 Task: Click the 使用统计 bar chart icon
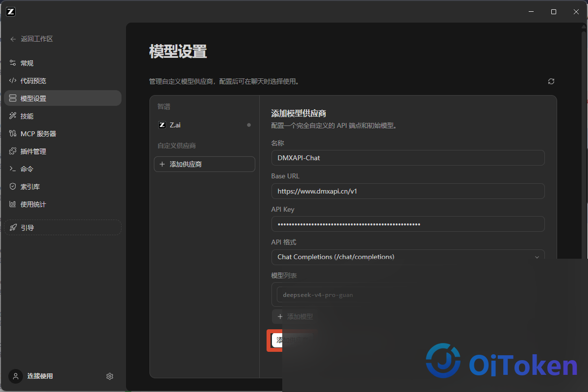[13, 204]
